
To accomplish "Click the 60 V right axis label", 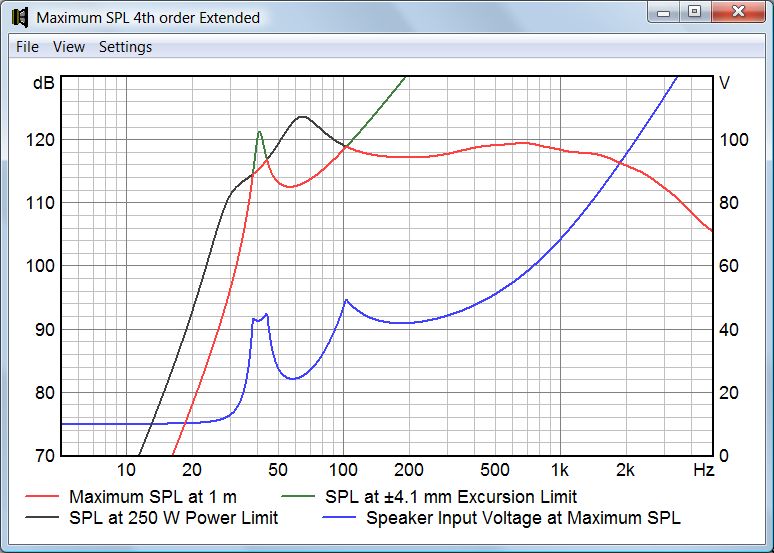I will (x=729, y=266).
